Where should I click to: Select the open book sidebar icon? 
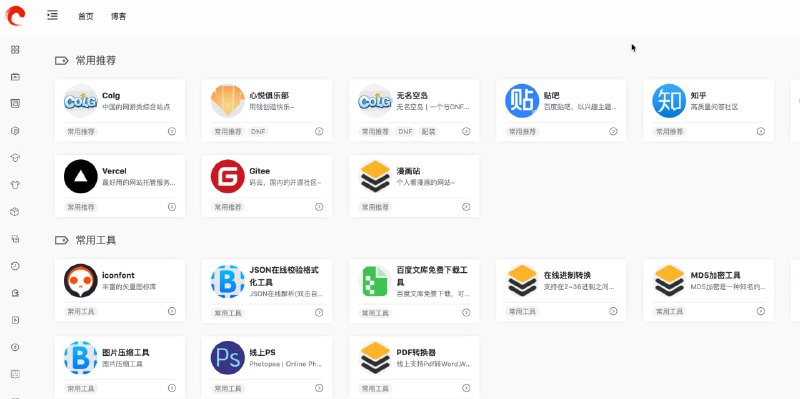pos(15,374)
